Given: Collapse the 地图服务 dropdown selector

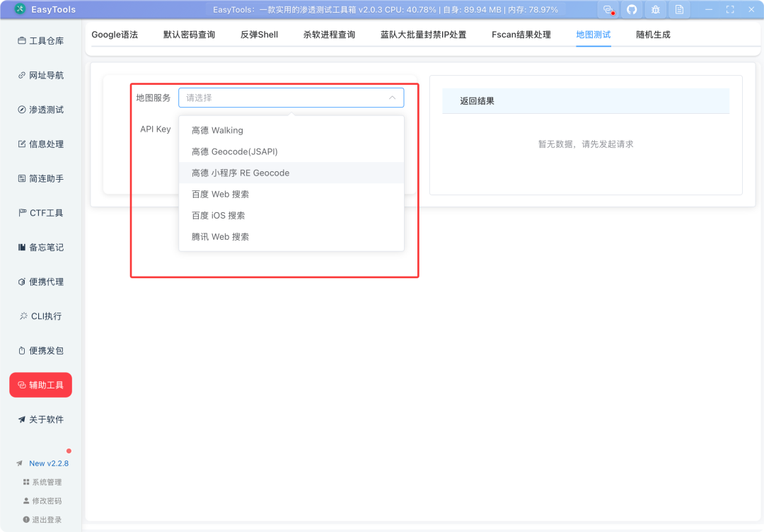Looking at the screenshot, I should [291, 98].
